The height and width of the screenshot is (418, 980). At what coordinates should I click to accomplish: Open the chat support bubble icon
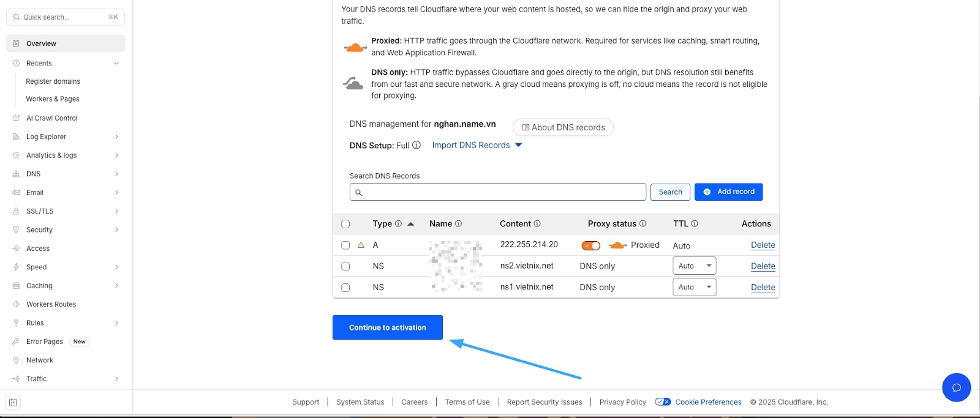coord(956,387)
